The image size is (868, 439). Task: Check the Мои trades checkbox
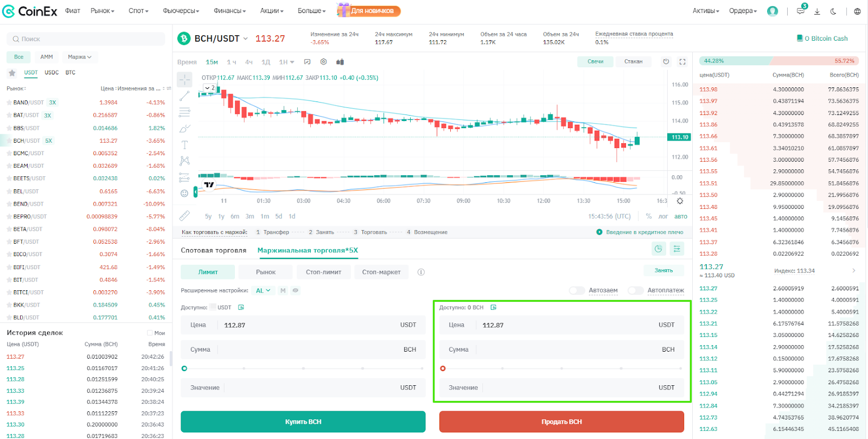click(x=150, y=333)
